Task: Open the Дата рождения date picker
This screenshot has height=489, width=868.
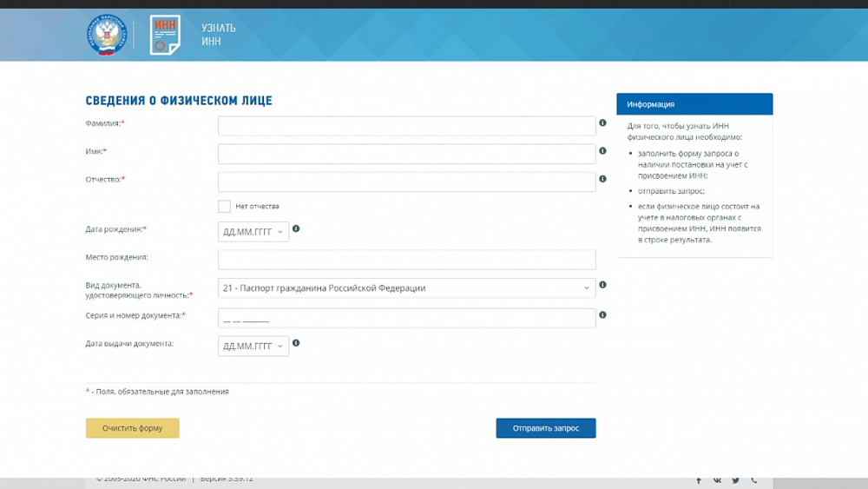Action: coord(253,231)
